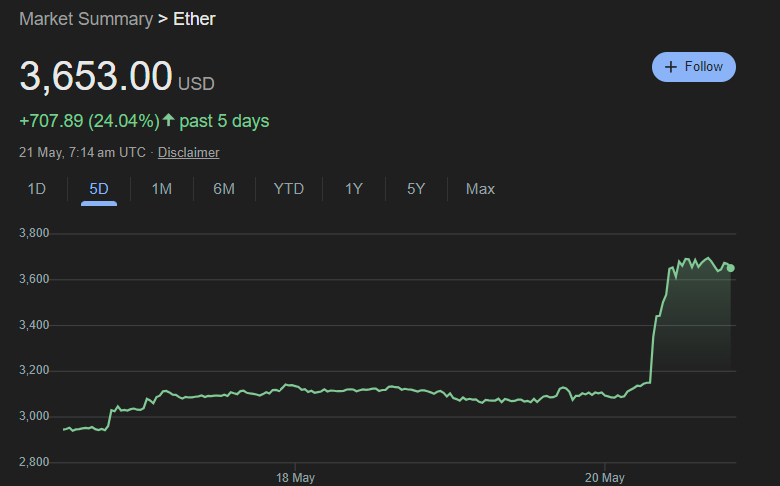
Task: Click the 3,653.00 price value
Action: [x=96, y=76]
